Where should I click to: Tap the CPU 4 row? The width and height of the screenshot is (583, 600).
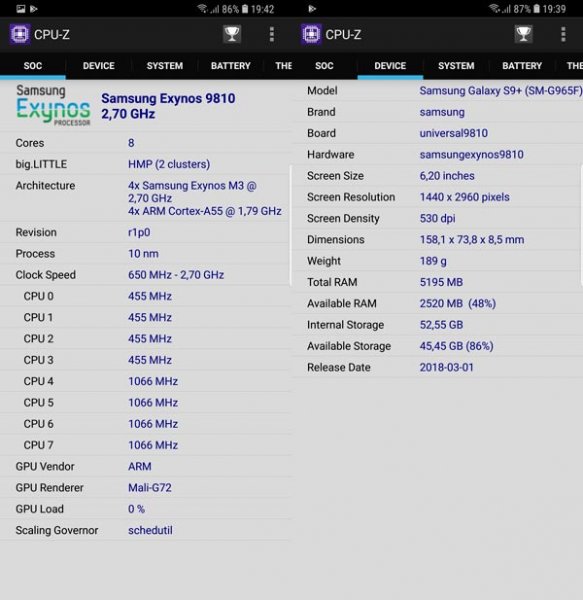coord(145,381)
